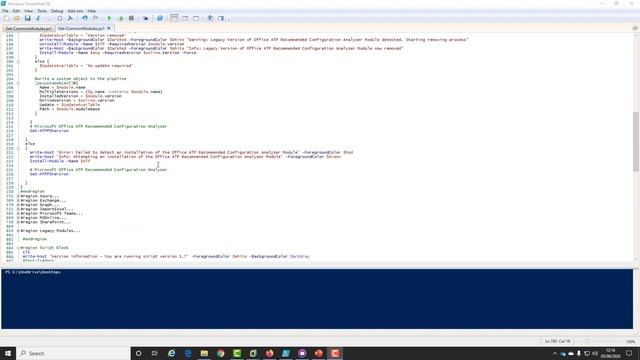Close the active Get-CommonModules.ps1 tab

109,29
